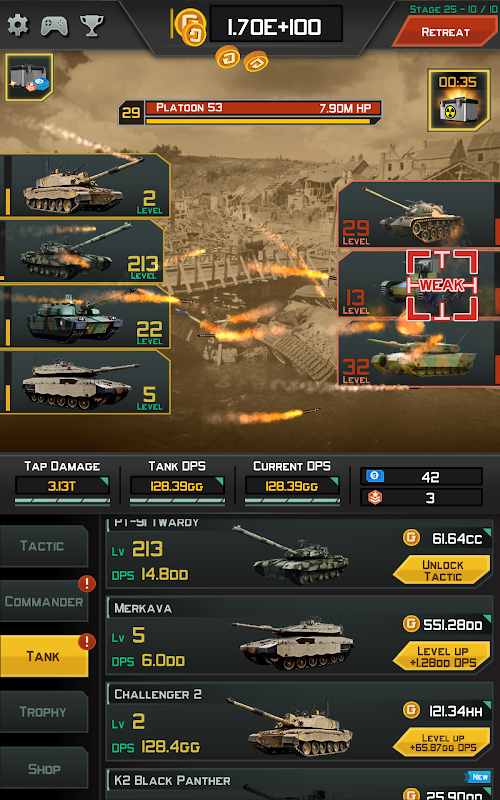Switch to the Trophy tab
500x800 pixels.
coord(43,712)
